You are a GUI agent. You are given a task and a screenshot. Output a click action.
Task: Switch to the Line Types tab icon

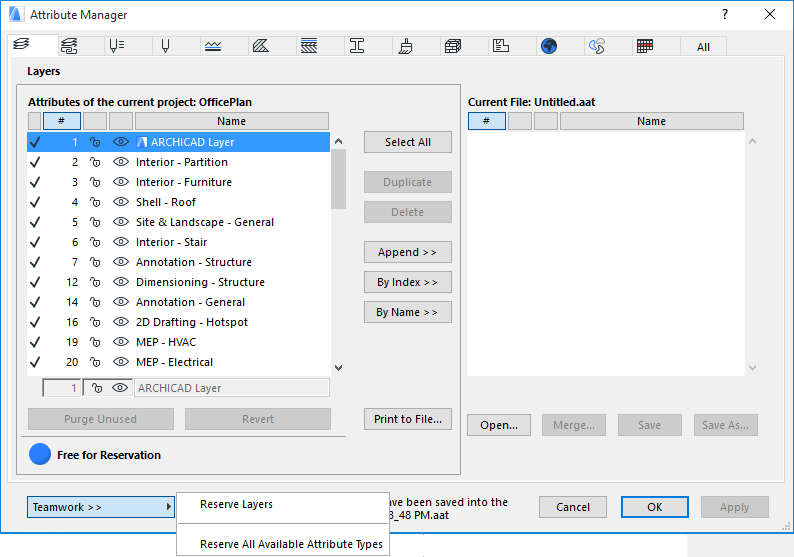pos(213,46)
